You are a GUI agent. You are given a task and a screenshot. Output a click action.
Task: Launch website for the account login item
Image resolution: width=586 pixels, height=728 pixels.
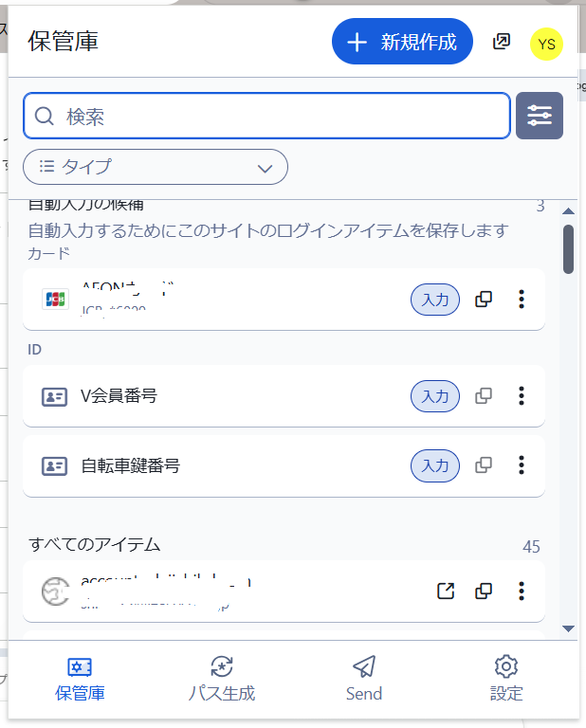(446, 591)
